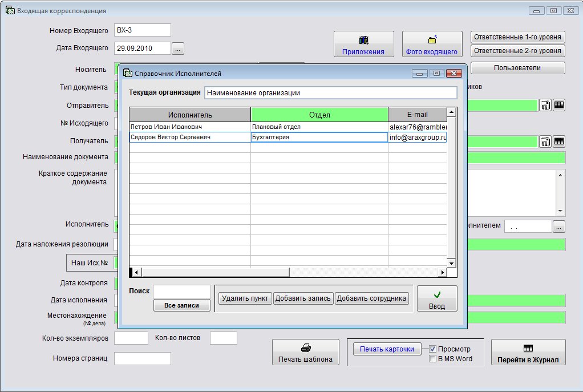Sort by Исполнитель column header
The image size is (583, 392).
[x=190, y=115]
